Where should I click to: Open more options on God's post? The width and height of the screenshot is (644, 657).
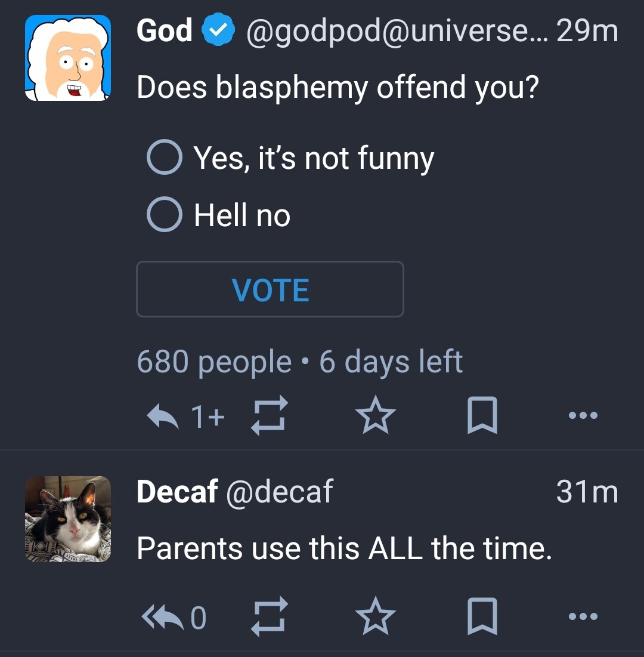pyautogui.click(x=583, y=416)
